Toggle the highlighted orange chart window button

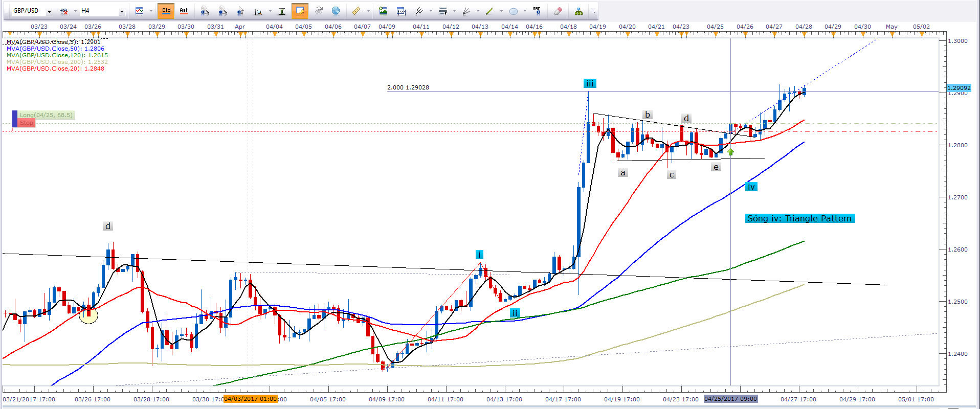tap(300, 11)
